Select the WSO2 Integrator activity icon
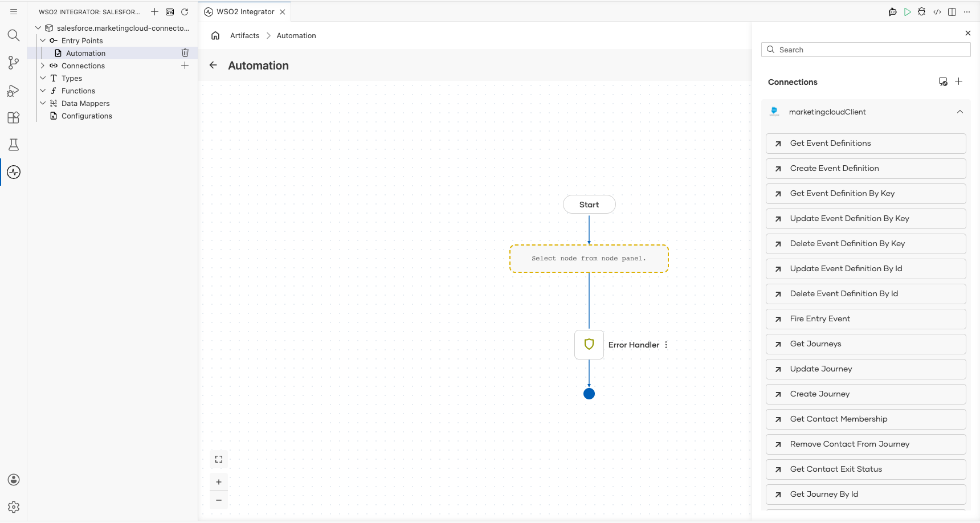 (14, 172)
